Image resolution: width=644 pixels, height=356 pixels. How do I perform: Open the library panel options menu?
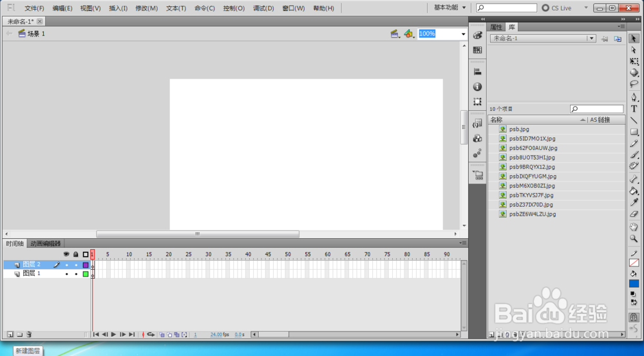coord(621,26)
